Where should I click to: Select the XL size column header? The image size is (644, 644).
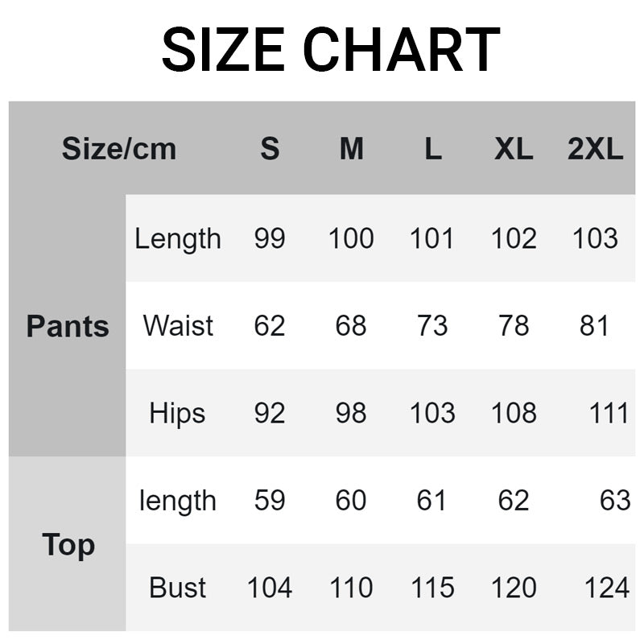[x=514, y=149]
